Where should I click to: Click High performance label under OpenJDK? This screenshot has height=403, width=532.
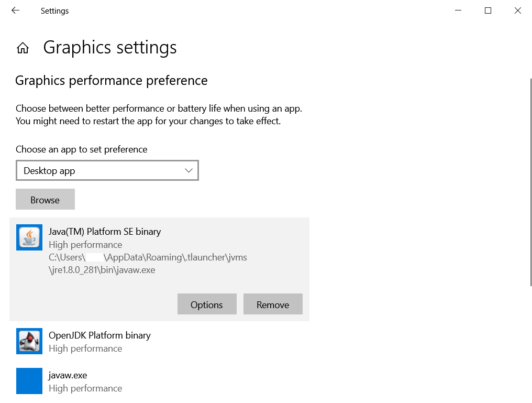85,348
